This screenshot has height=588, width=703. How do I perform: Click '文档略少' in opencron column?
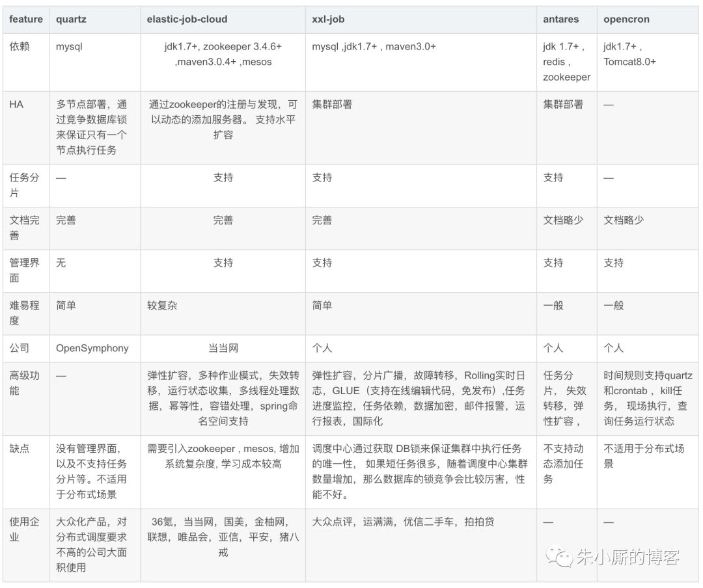point(624,220)
